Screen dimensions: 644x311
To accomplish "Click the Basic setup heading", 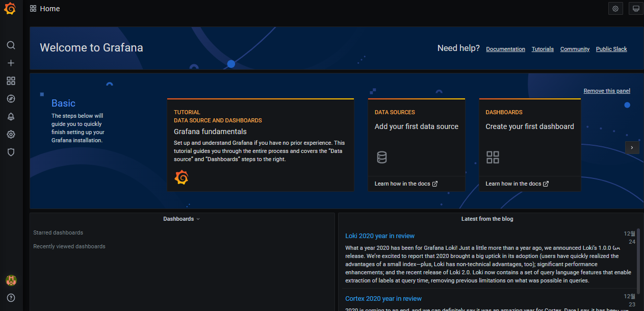I will coord(63,103).
